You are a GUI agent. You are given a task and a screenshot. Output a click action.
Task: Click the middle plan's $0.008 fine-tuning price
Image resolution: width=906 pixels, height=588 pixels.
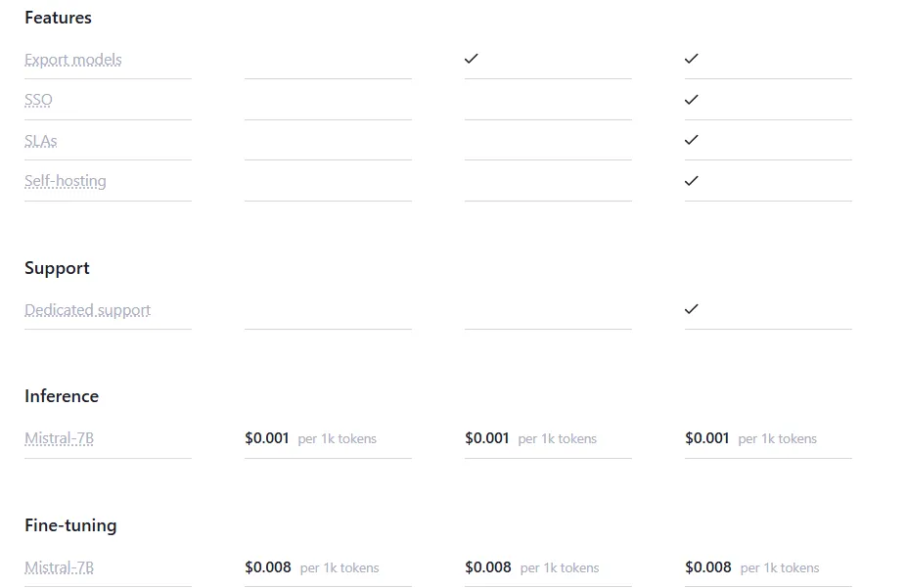(488, 567)
